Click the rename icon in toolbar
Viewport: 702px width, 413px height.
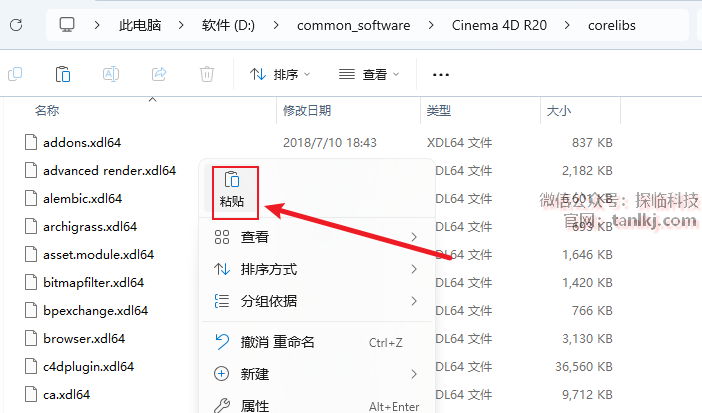(x=111, y=74)
